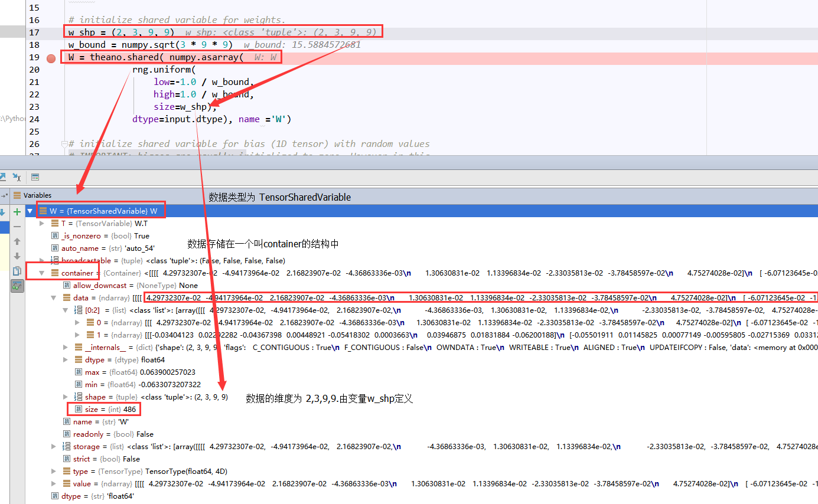The width and height of the screenshot is (818, 504).
Task: Expand the dtype float64 node under data
Action: pyautogui.click(x=66, y=359)
